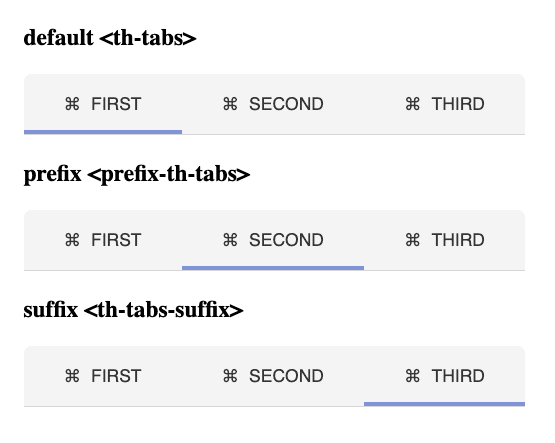
Task: Click the command icon beside THIRD in default tabs
Action: point(412,104)
